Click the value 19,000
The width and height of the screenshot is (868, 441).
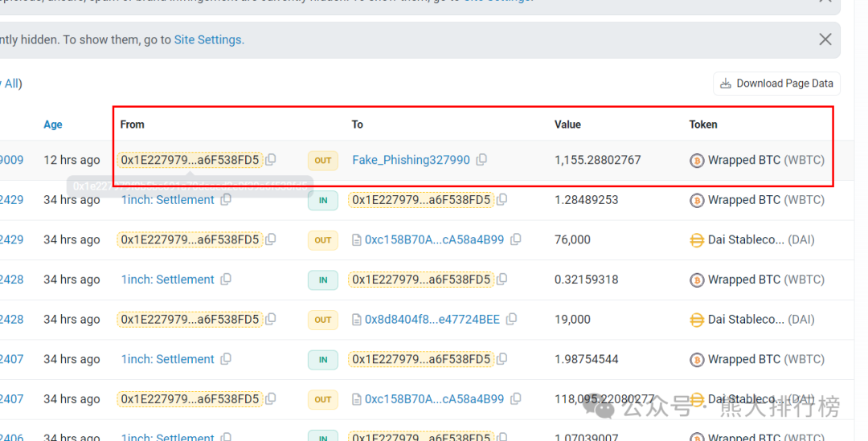pos(572,319)
